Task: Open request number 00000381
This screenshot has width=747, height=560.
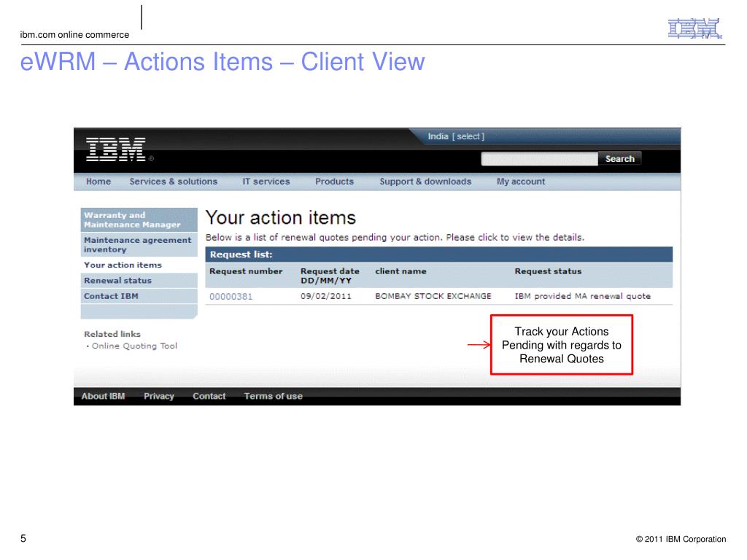Action: point(231,296)
